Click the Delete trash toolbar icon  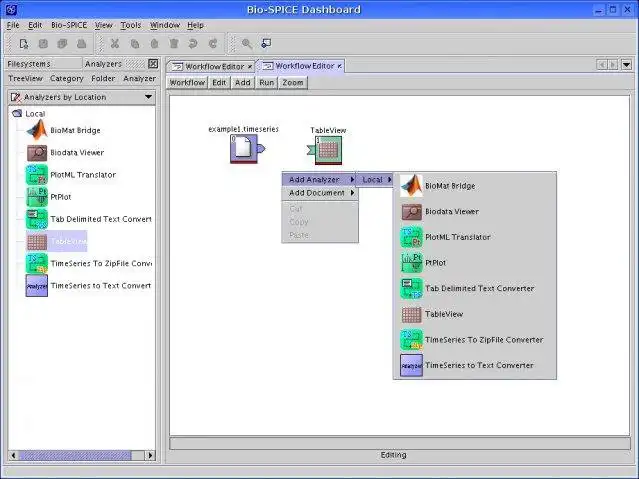click(174, 44)
